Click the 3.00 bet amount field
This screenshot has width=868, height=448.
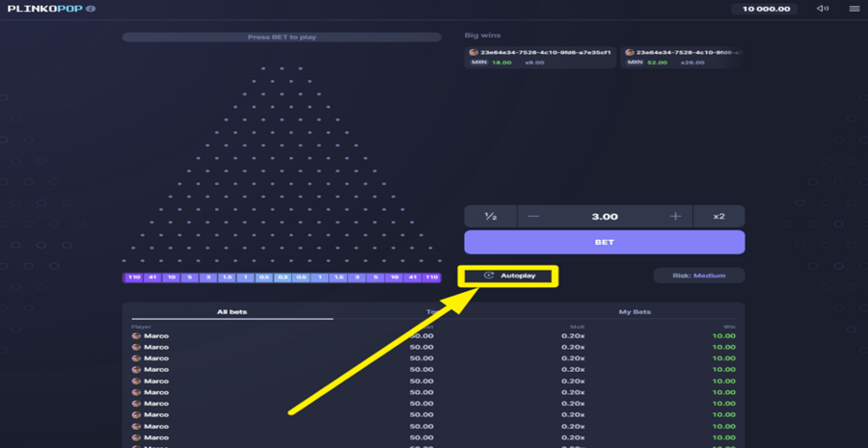(605, 216)
